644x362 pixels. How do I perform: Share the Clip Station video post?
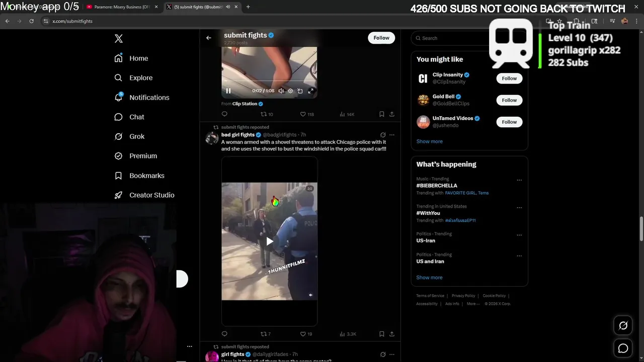392,114
